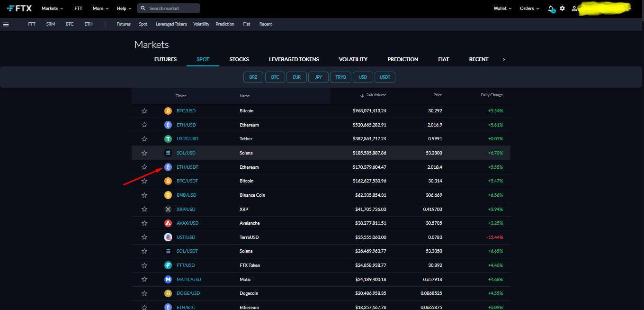
Task: Favorite BTC/USD with the star
Action: [144, 111]
